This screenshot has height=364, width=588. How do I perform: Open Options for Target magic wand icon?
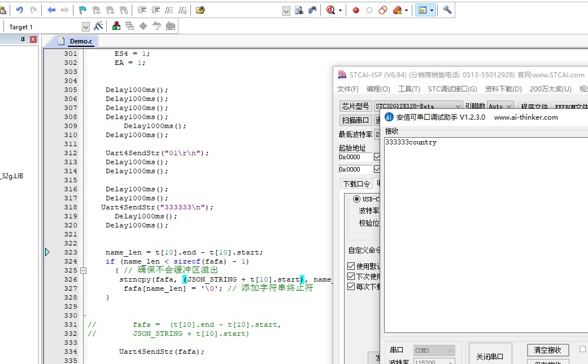click(98, 26)
